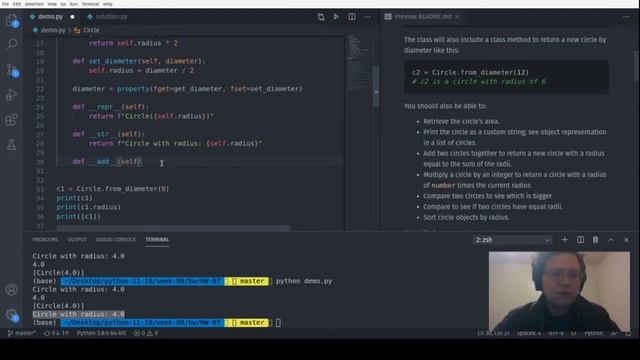Open the File menu

click(x=5, y=4)
